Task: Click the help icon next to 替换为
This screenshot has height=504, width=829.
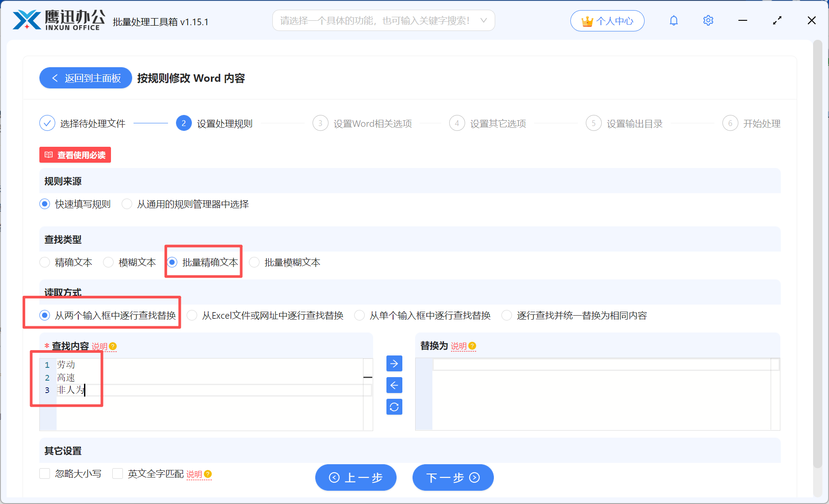Action: [472, 346]
